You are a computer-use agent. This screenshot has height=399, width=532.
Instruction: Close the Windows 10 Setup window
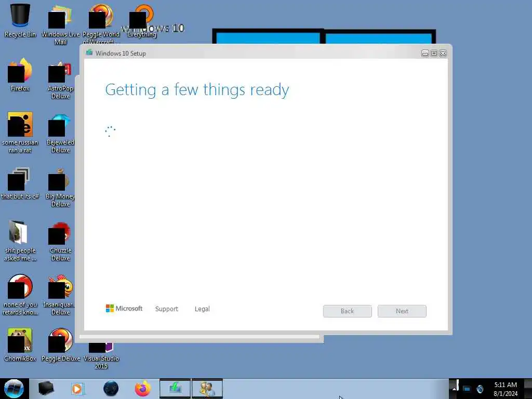[x=443, y=54]
